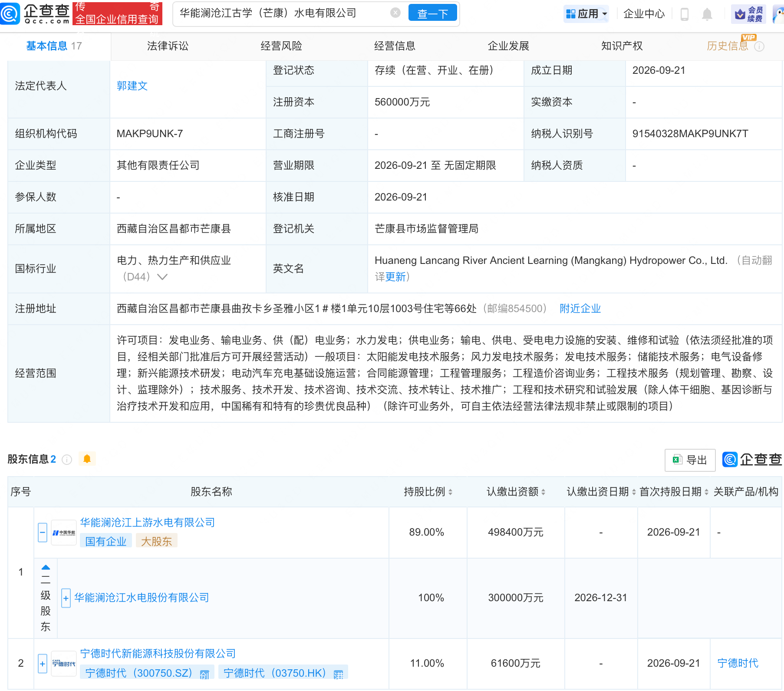Open the shareholder info tooltip icon
The height and width of the screenshot is (691, 784).
click(x=67, y=459)
